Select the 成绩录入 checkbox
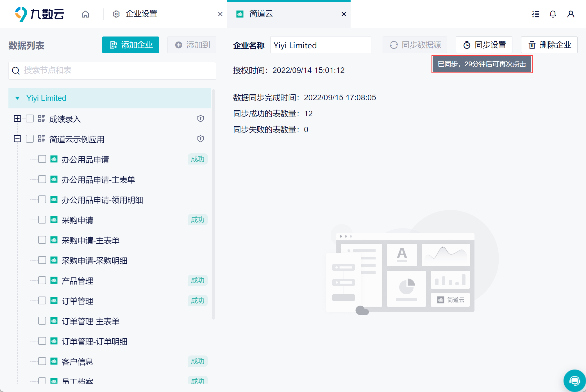The width and height of the screenshot is (586, 392). point(30,119)
